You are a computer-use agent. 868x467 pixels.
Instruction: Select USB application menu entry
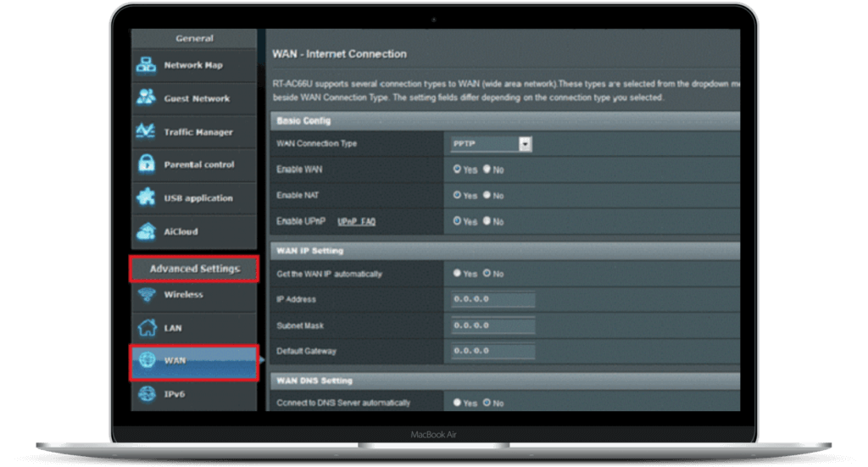tap(194, 198)
